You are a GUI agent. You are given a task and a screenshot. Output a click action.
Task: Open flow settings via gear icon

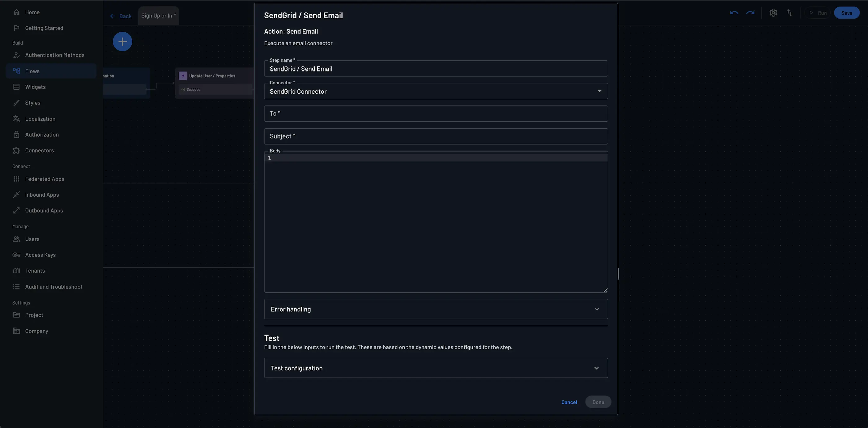click(773, 12)
